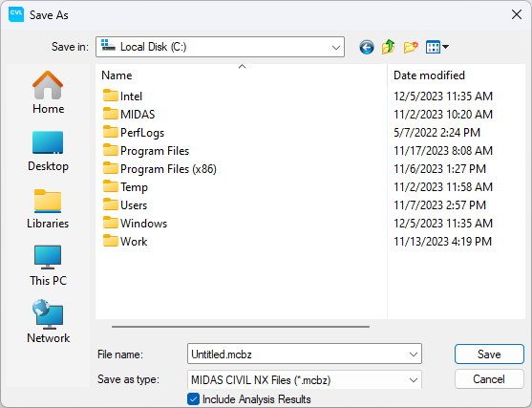532x408 pixels.
Task: Select Network in the places bar
Action: [x=48, y=321]
